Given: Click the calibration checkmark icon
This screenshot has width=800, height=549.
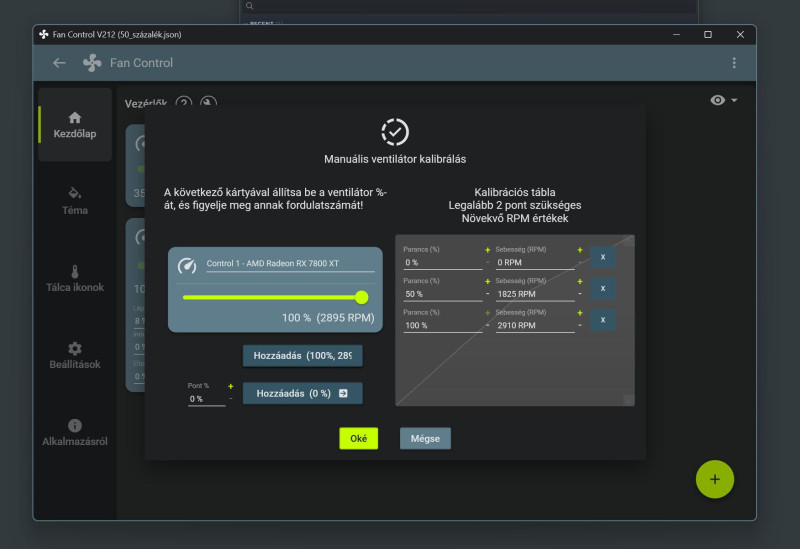Looking at the screenshot, I should pos(395,132).
